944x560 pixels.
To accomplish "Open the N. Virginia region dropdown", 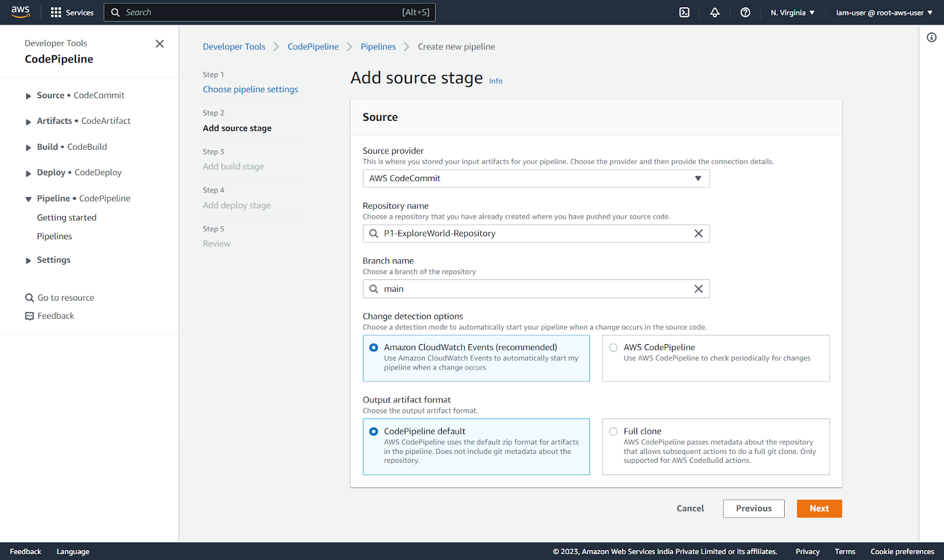I will tap(792, 12).
